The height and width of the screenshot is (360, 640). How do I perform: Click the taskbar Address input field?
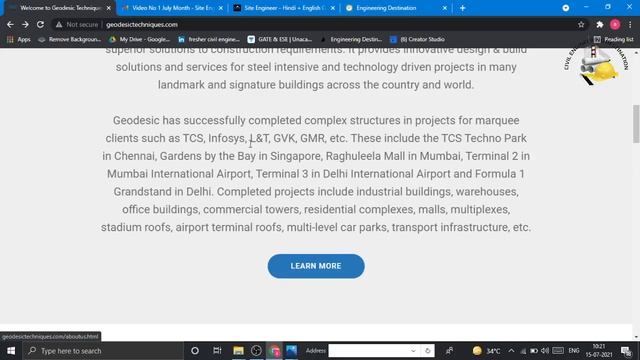pos(369,351)
